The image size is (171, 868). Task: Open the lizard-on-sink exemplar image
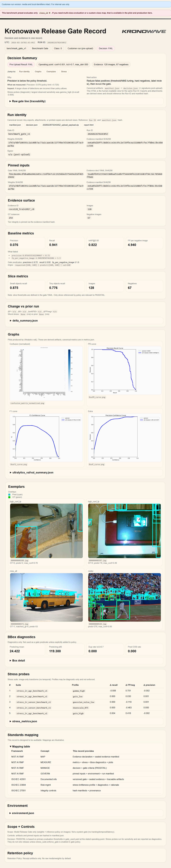(x=46, y=531)
